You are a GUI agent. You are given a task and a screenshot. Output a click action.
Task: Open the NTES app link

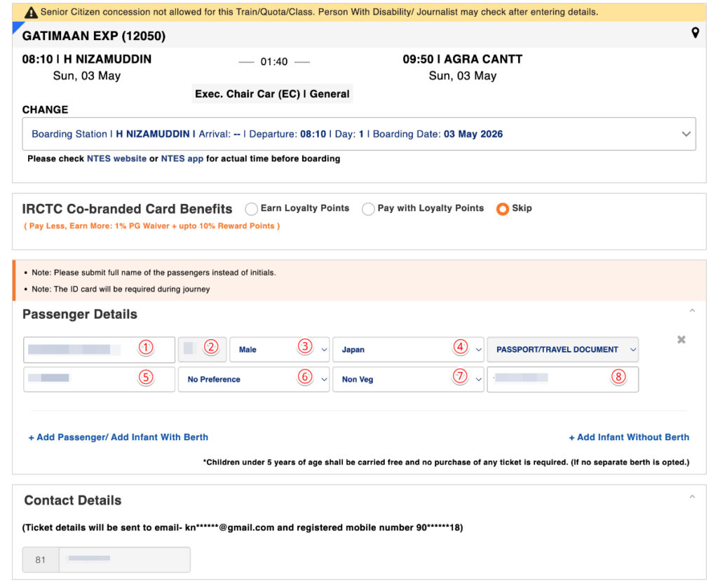(182, 159)
